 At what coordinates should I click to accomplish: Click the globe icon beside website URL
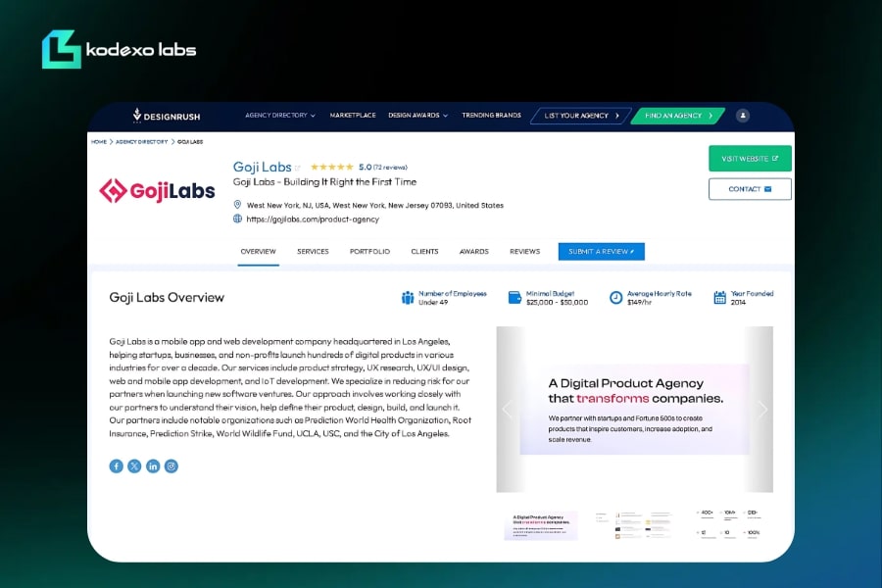coord(237,219)
